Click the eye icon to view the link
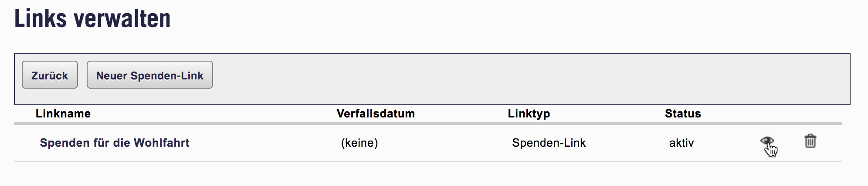 click(766, 141)
